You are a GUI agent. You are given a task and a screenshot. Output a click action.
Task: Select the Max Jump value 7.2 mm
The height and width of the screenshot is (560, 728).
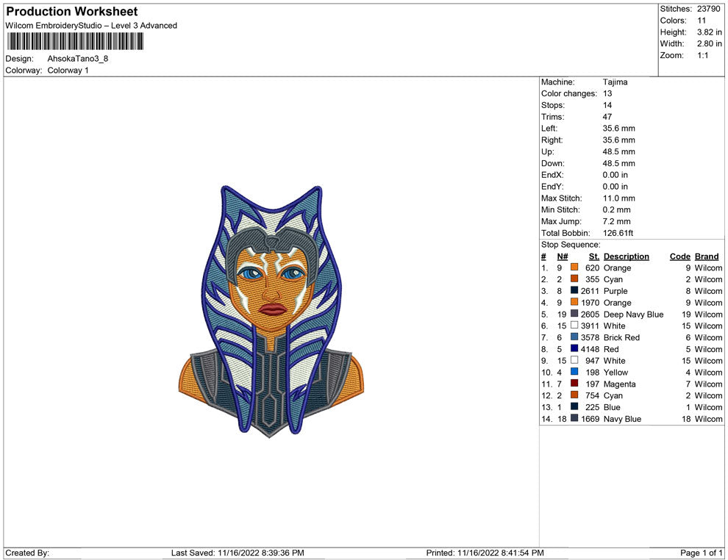tap(616, 221)
